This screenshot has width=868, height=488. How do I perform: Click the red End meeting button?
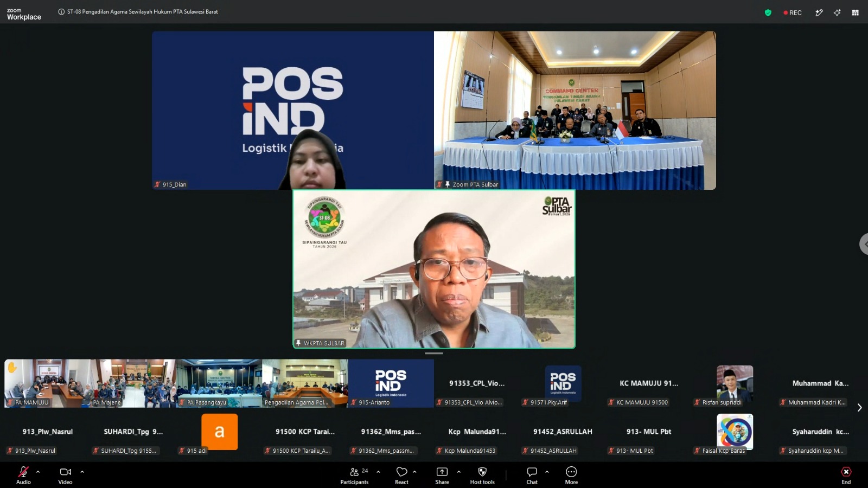pyautogui.click(x=846, y=475)
